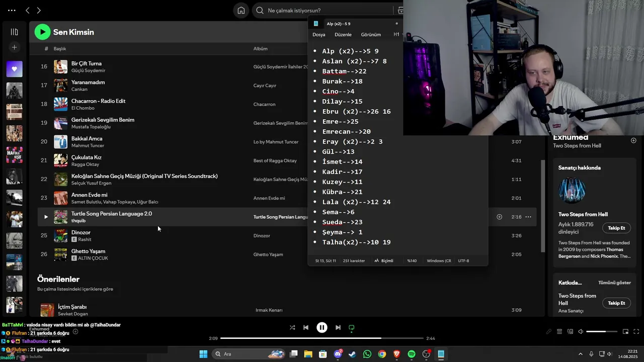The width and height of the screenshot is (644, 362).
Task: Open more options for Turtle Song row
Action: pyautogui.click(x=528, y=217)
